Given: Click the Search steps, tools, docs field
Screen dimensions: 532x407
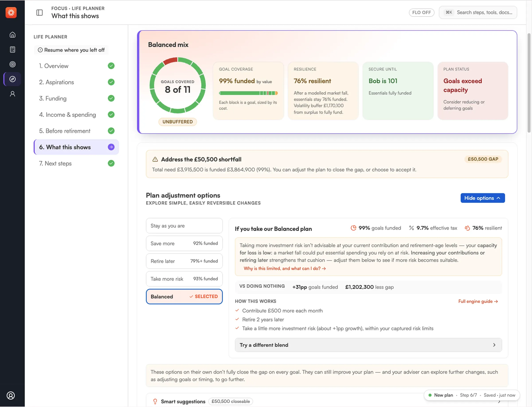Looking at the screenshot, I should tap(478, 12).
